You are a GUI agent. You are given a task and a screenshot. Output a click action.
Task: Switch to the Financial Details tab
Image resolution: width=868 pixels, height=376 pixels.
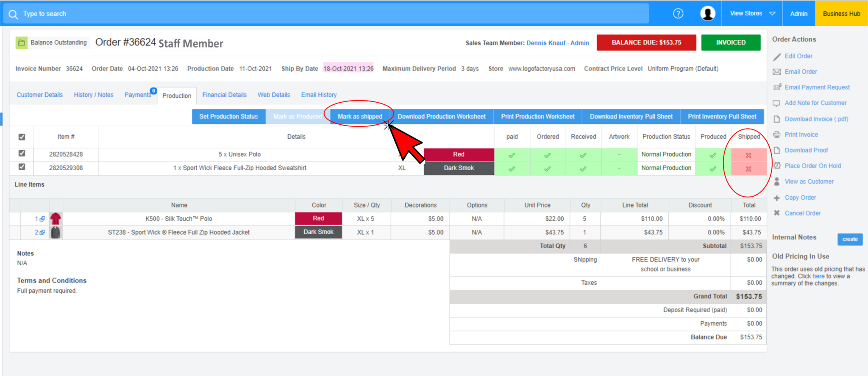click(x=224, y=95)
